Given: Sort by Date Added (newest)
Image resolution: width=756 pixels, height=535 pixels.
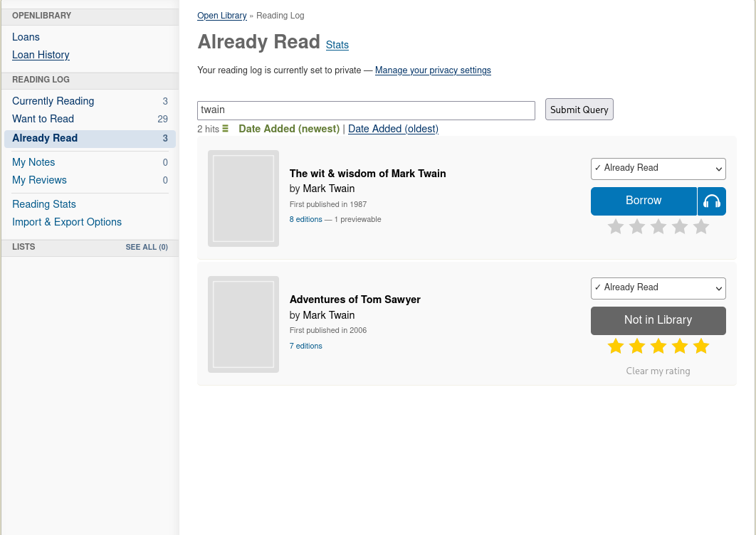Looking at the screenshot, I should [x=289, y=129].
